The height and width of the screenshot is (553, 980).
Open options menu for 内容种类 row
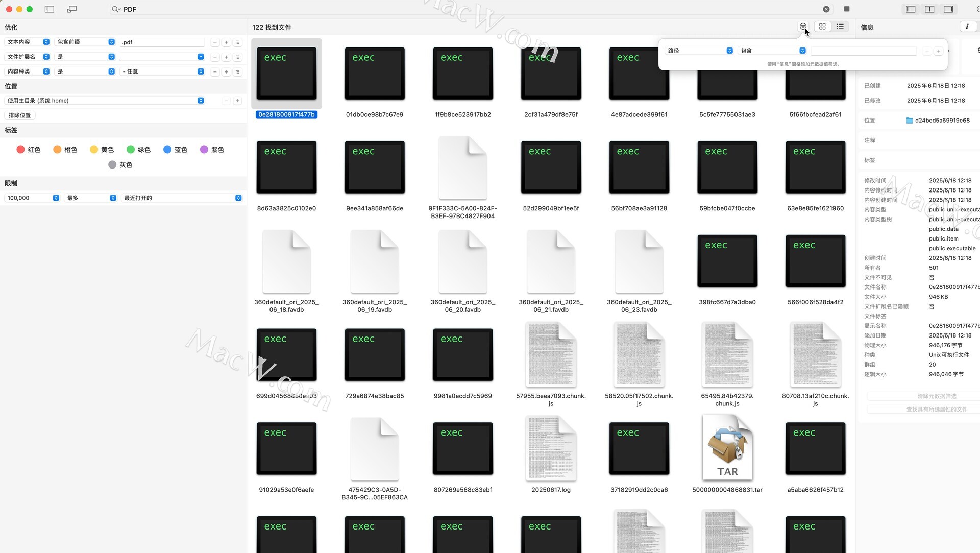pyautogui.click(x=237, y=72)
